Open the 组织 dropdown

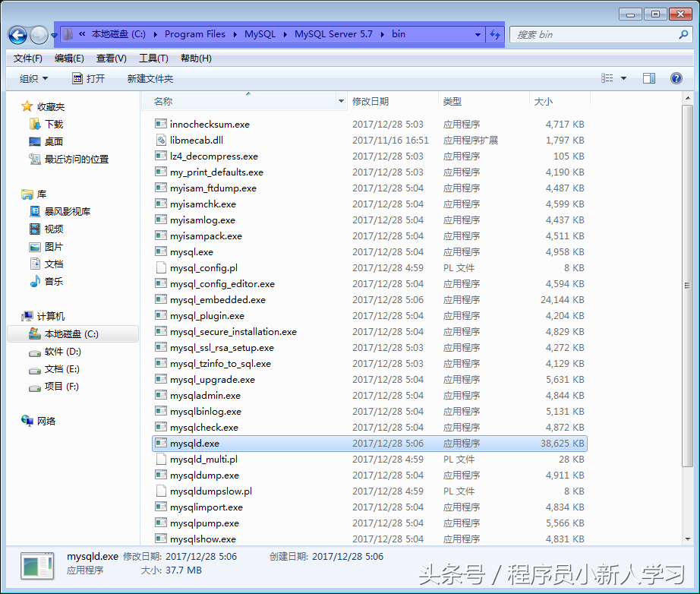[32, 77]
